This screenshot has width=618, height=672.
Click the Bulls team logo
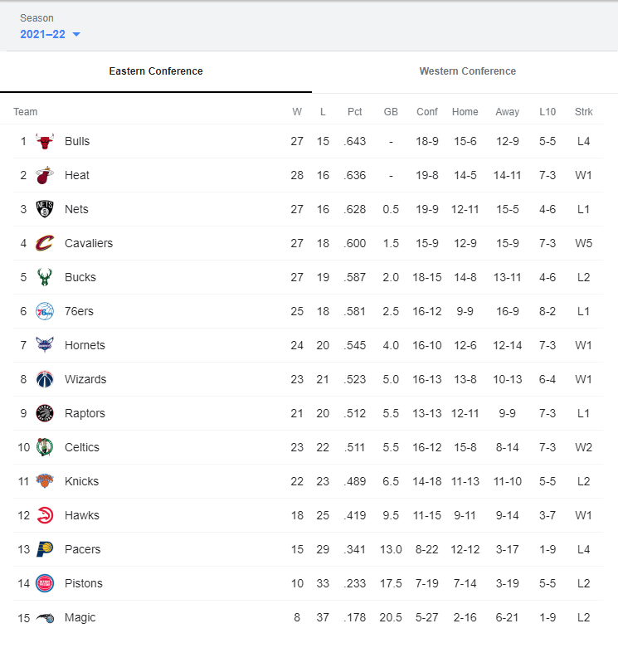(45, 141)
